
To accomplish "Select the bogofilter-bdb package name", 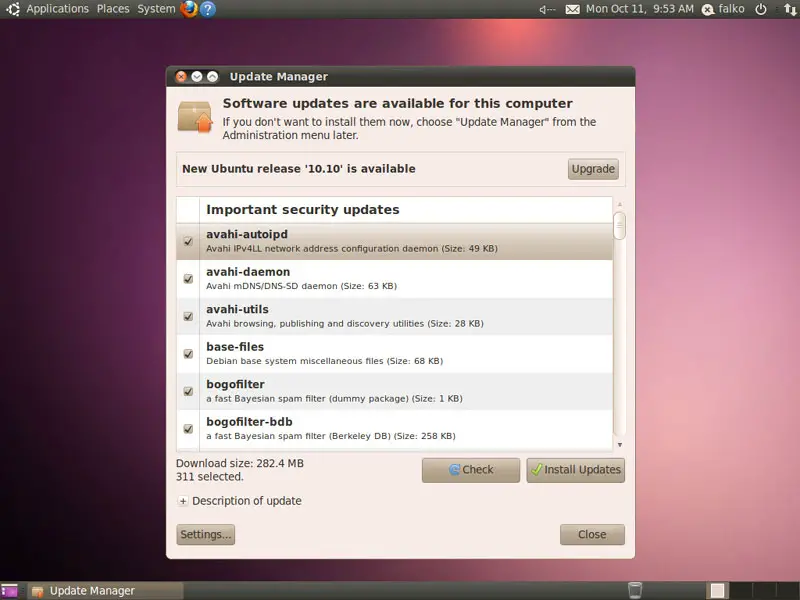I will point(249,422).
